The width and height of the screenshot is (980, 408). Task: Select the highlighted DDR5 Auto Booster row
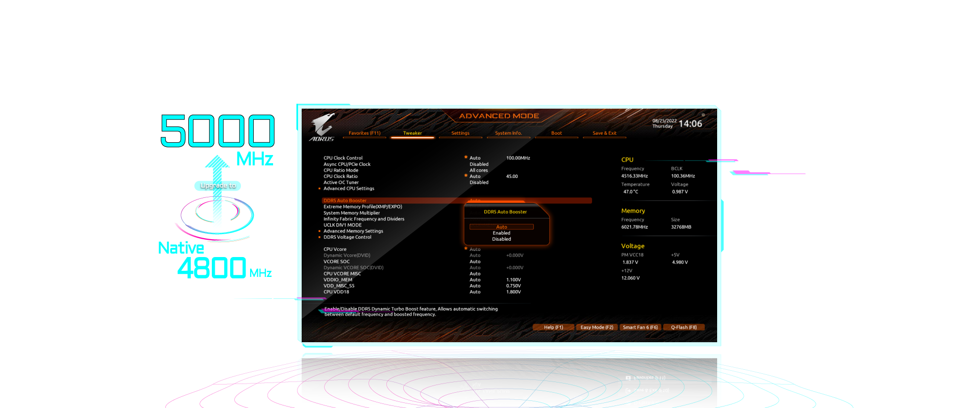(x=457, y=200)
